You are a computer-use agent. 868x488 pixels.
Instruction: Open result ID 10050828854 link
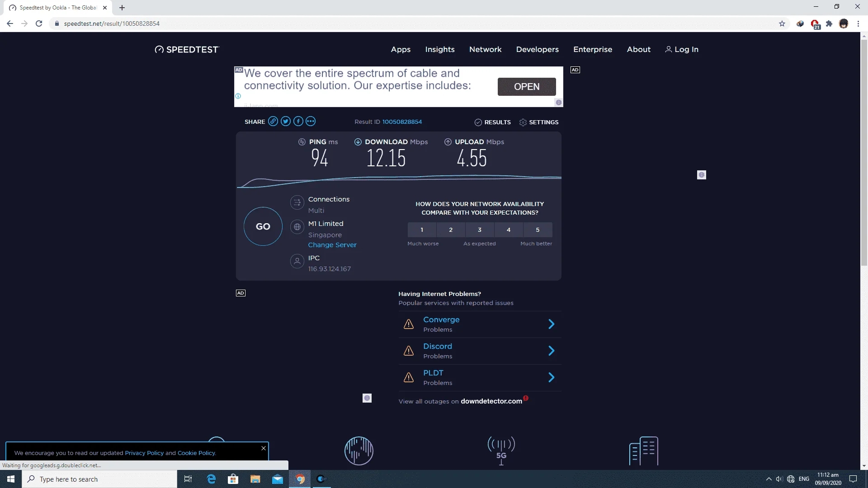402,122
